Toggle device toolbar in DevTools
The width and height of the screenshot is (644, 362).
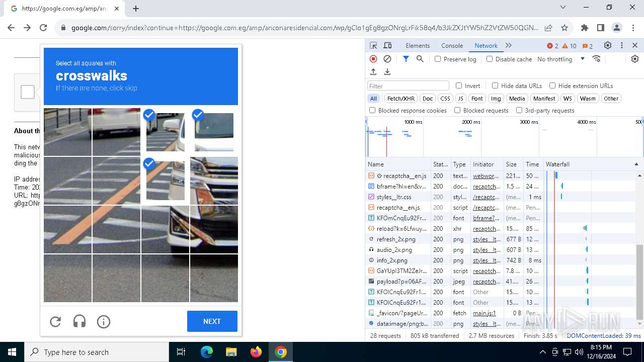387,45
